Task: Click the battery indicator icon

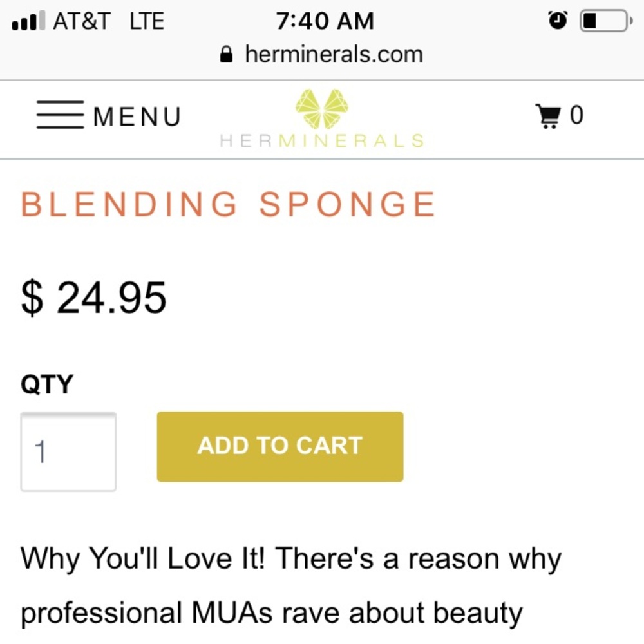Action: coord(604,21)
